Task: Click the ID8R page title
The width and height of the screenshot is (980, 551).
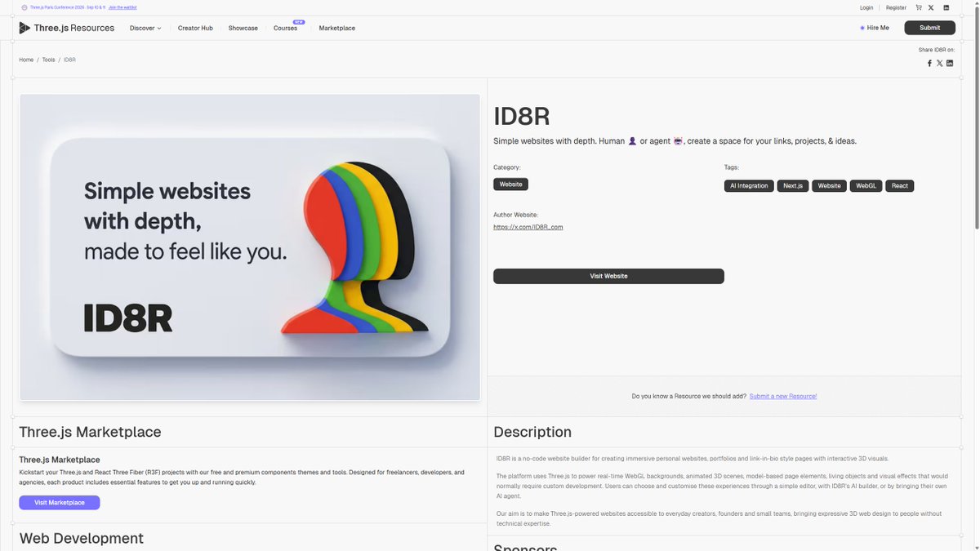Action: coord(522,117)
